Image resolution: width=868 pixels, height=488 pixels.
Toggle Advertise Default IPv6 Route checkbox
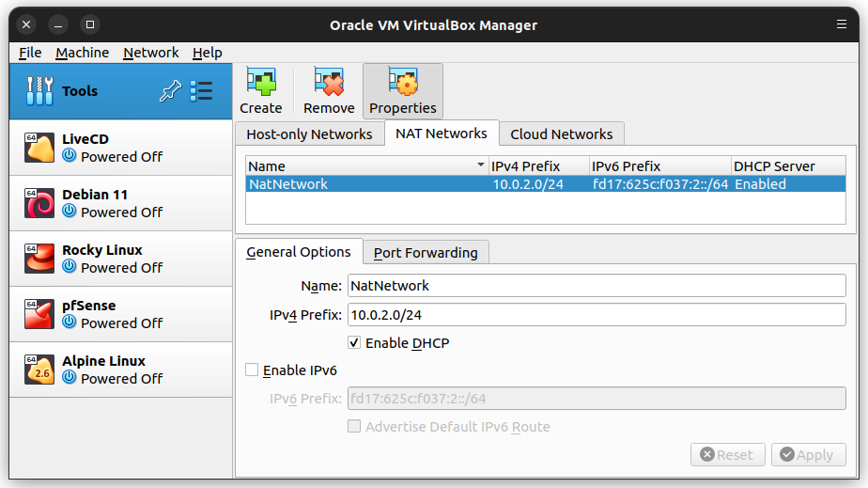tap(354, 427)
